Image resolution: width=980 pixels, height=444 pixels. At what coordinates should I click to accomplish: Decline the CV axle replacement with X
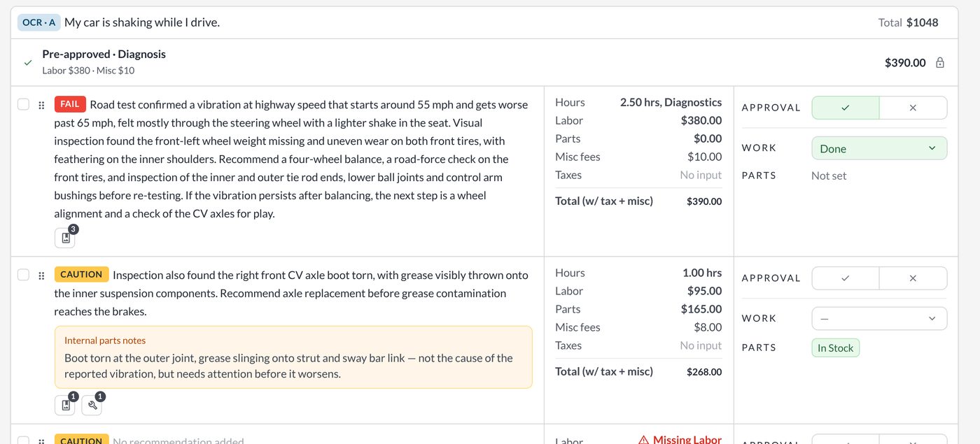tap(913, 278)
